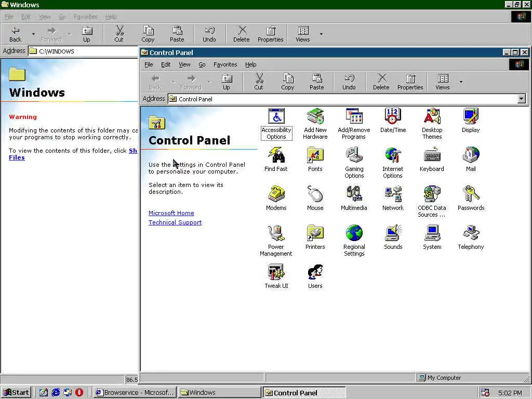Click the 5:02 PM tray clock
532x399 pixels.
click(510, 393)
